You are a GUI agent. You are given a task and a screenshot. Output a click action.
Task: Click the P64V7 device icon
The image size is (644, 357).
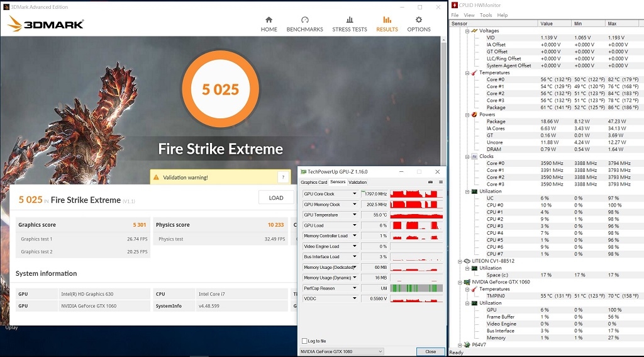point(467,344)
